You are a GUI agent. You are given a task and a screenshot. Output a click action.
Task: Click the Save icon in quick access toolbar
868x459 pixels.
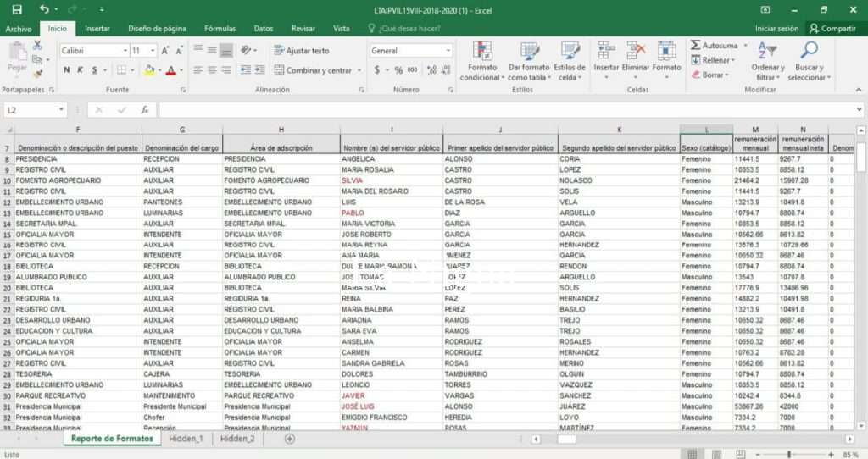[17, 9]
